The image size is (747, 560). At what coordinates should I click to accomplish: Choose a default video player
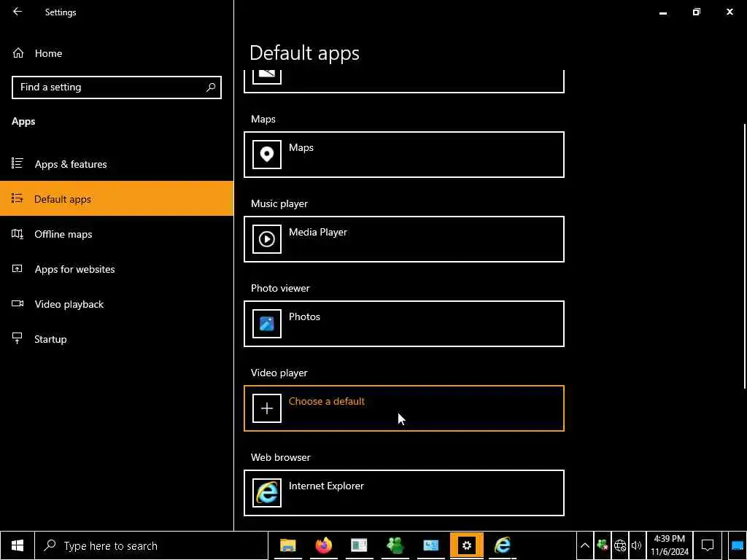pos(404,408)
